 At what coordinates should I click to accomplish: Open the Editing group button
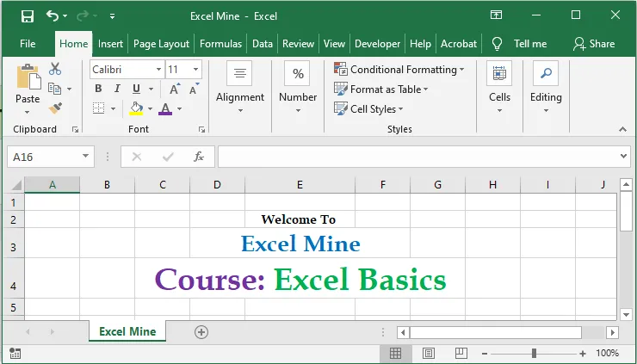(546, 87)
